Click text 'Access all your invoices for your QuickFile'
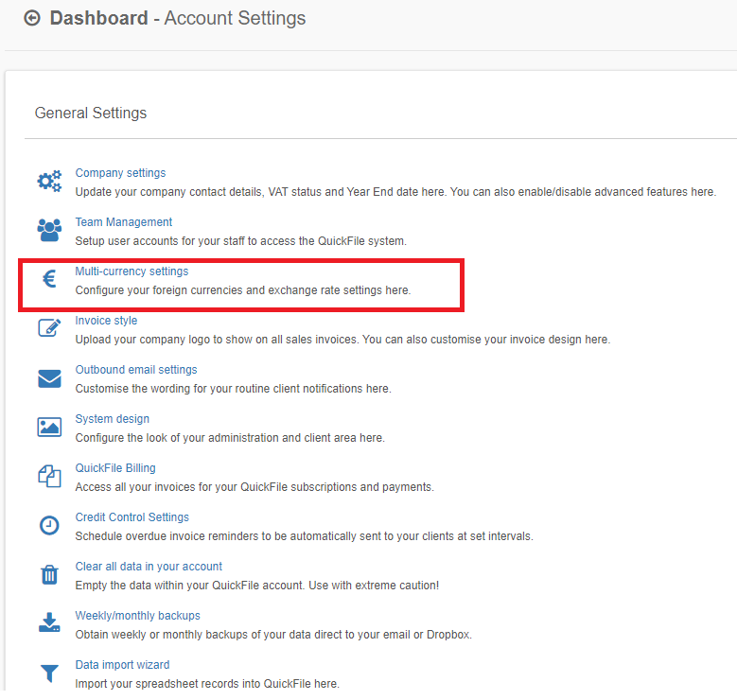The width and height of the screenshot is (737, 700). [x=182, y=487]
